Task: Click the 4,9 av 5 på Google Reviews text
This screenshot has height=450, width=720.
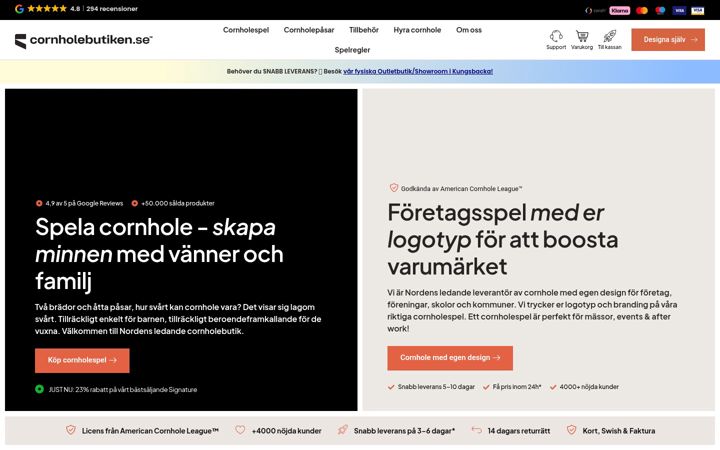Action: tap(84, 203)
